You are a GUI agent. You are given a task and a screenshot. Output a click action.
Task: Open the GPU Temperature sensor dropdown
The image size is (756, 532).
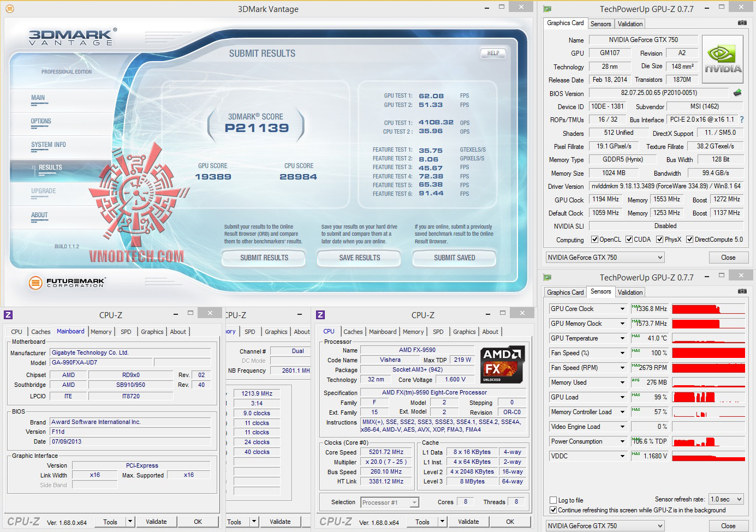click(622, 338)
